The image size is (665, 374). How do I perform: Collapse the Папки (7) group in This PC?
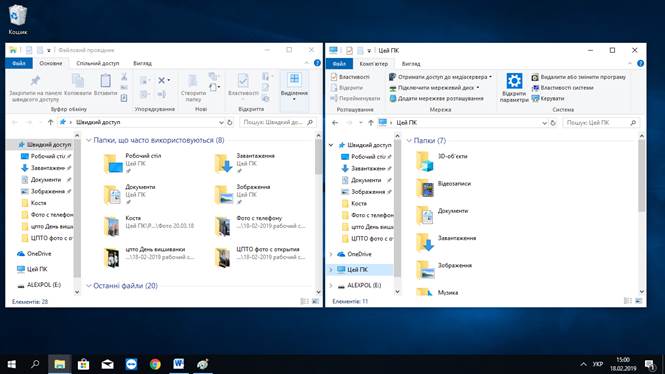(409, 140)
